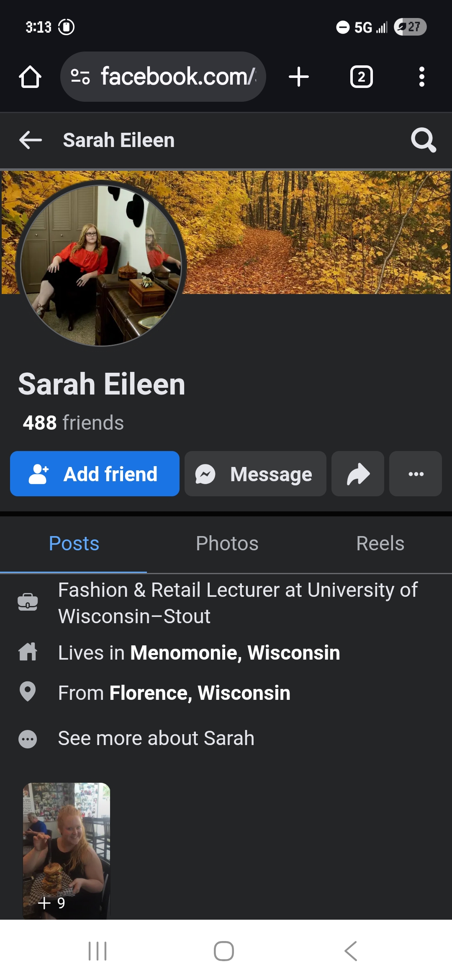
Task: Open the profile more options ellipsis button
Action: 416,474
